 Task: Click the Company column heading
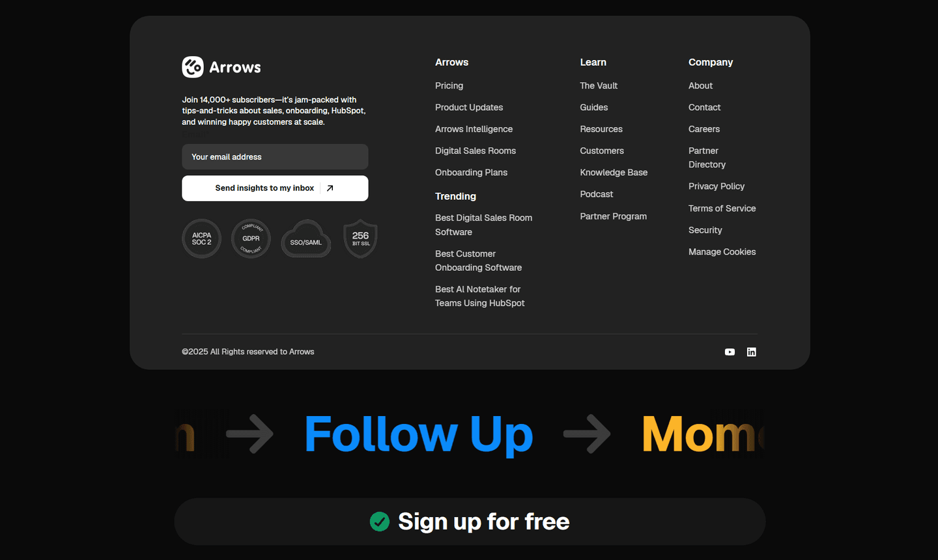point(711,63)
